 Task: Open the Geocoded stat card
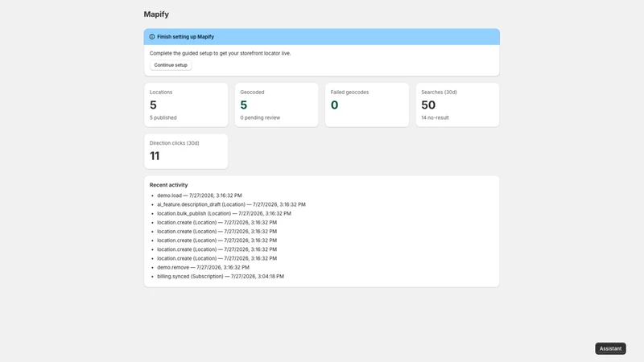[276, 105]
